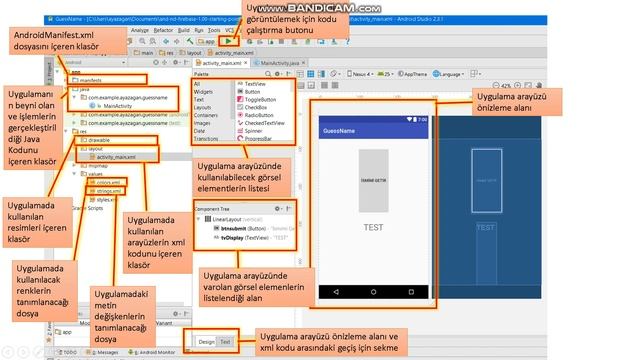Select CheckBox widget in the palette

click(x=253, y=107)
